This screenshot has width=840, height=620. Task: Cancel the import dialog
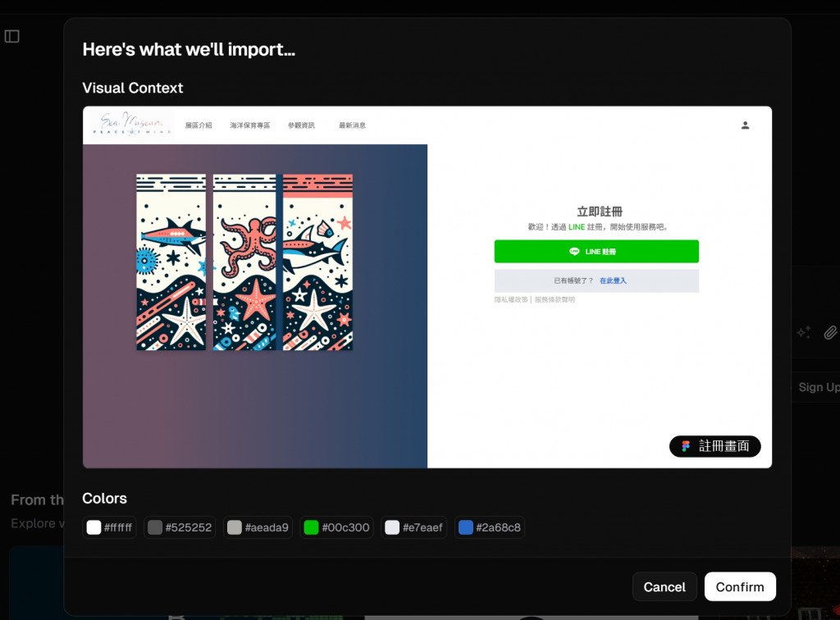[664, 587]
